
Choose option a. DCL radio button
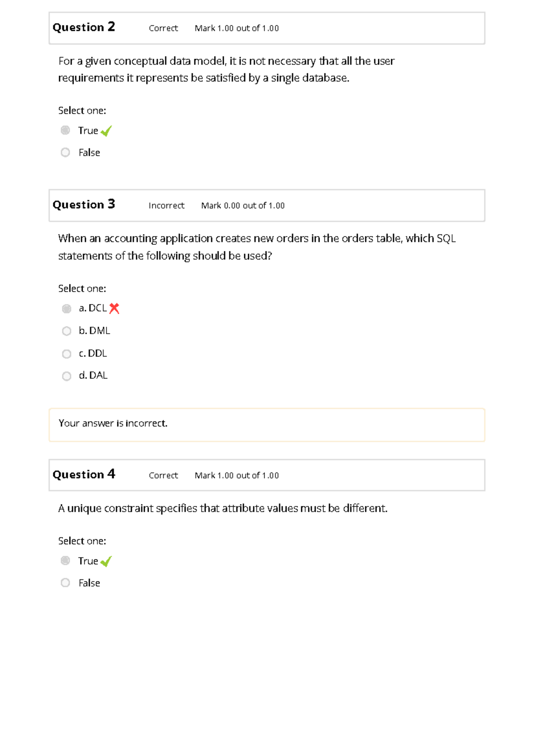[67, 309]
